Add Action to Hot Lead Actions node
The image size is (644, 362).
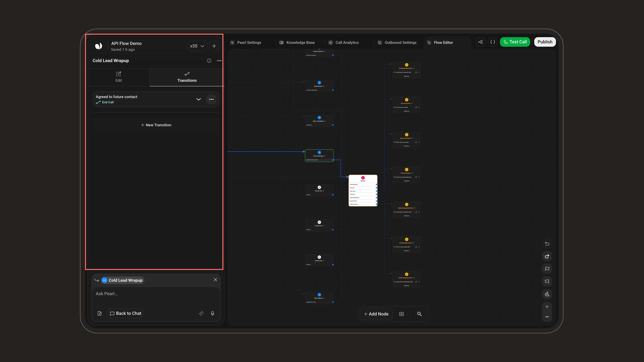pos(407,111)
